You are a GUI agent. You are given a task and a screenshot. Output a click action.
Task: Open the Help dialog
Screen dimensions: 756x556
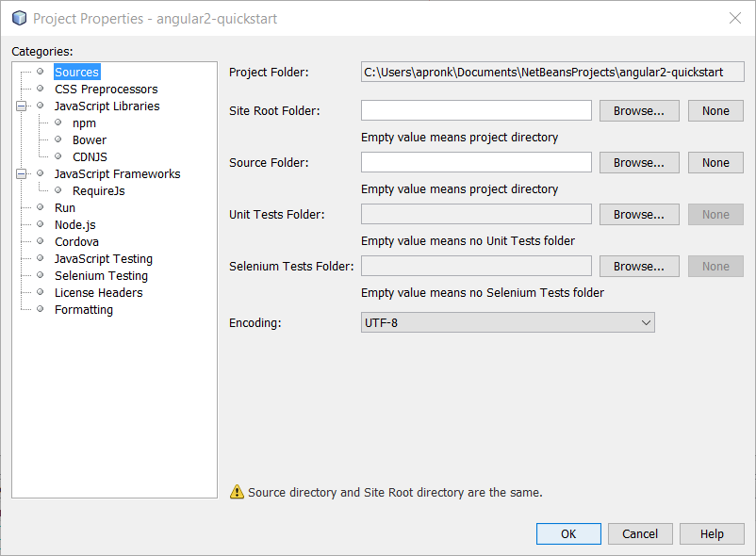712,533
